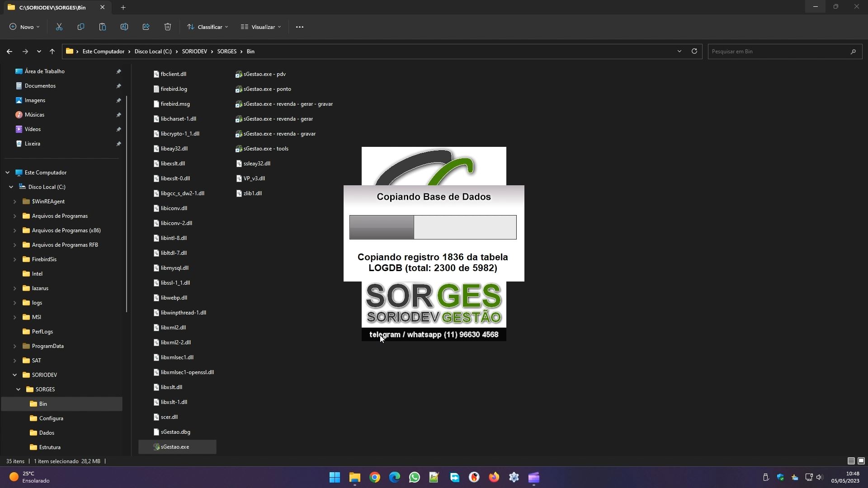Screen dimensions: 868x488
Task: Click the database copy progress bar
Action: pos(433,227)
